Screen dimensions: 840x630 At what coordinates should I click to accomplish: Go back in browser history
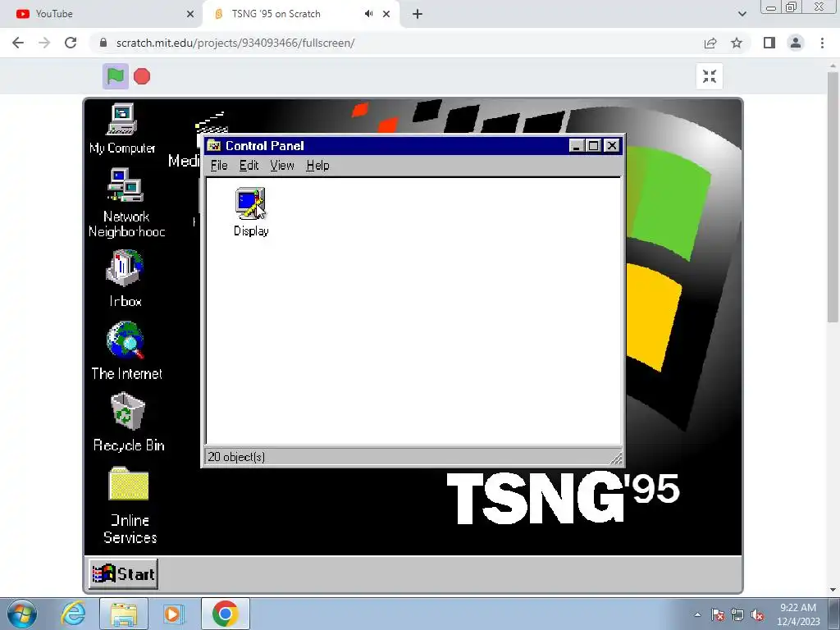coord(18,43)
